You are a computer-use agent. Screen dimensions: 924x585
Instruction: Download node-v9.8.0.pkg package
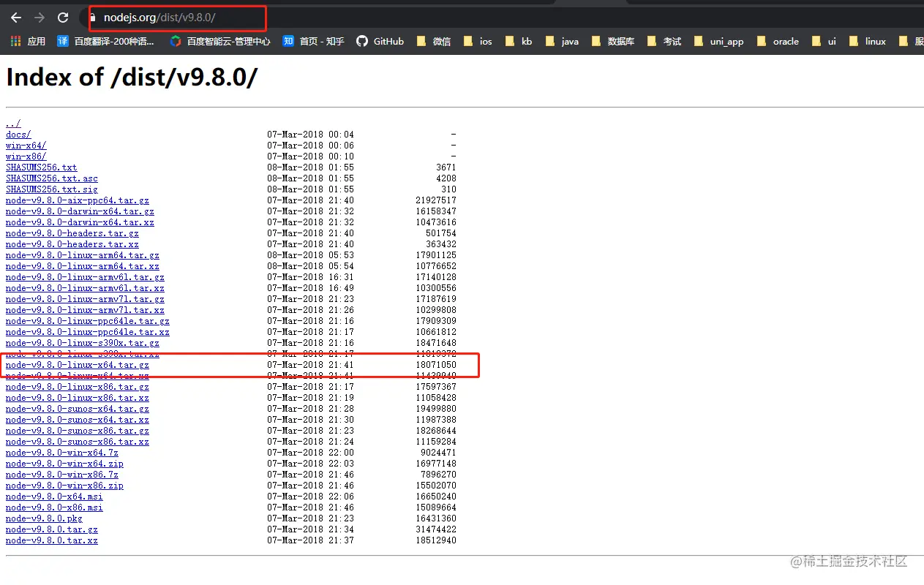(44, 518)
